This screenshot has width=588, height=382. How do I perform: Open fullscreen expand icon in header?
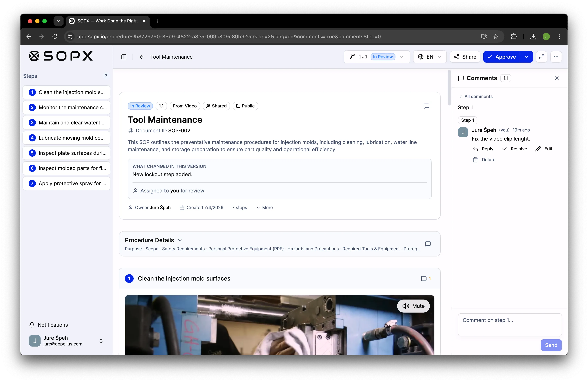tap(541, 57)
